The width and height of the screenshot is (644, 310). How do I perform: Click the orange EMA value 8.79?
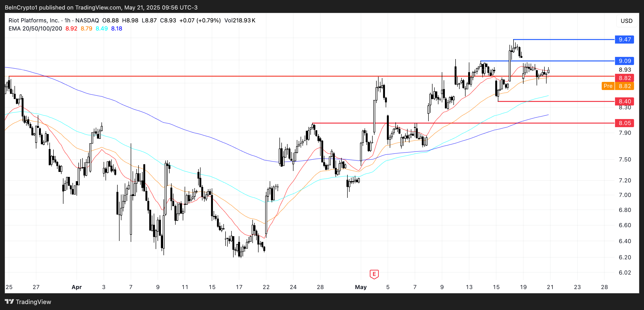[x=86, y=29]
